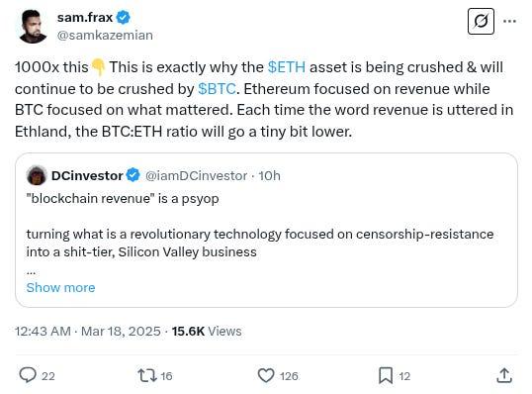Repost the tweet with the retweet icon
532x394 pixels.
point(147,375)
